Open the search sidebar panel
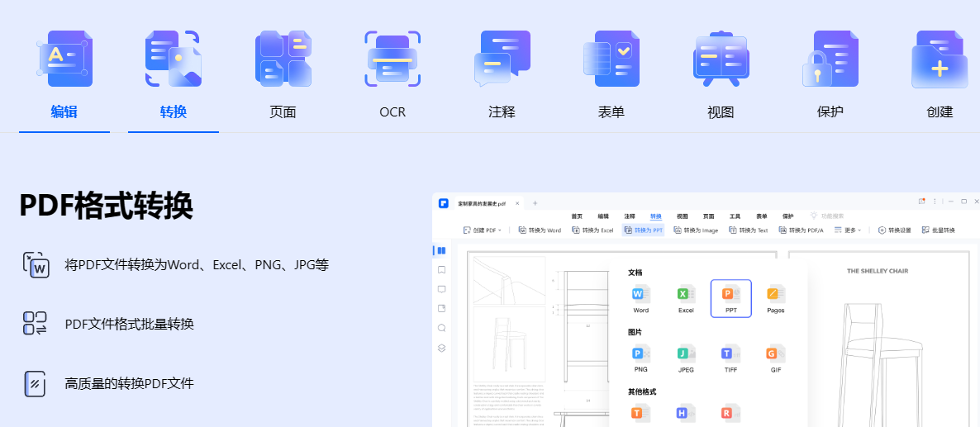The height and width of the screenshot is (427, 980). point(441,328)
